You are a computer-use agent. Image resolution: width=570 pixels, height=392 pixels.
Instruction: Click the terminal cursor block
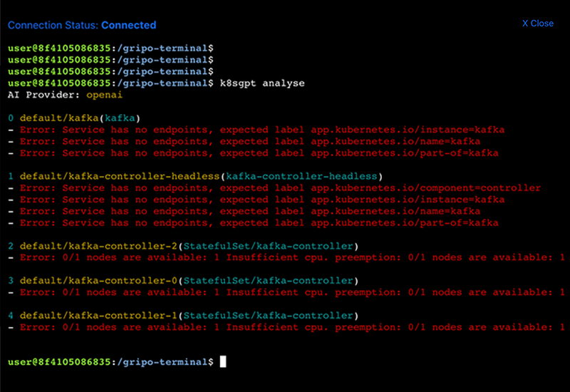pos(223,361)
